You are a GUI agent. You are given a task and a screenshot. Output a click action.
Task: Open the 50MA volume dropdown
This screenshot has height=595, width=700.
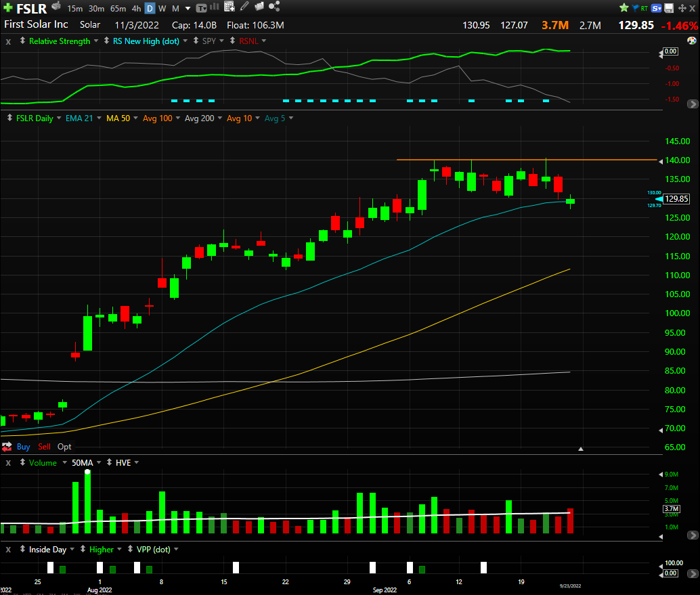click(99, 462)
